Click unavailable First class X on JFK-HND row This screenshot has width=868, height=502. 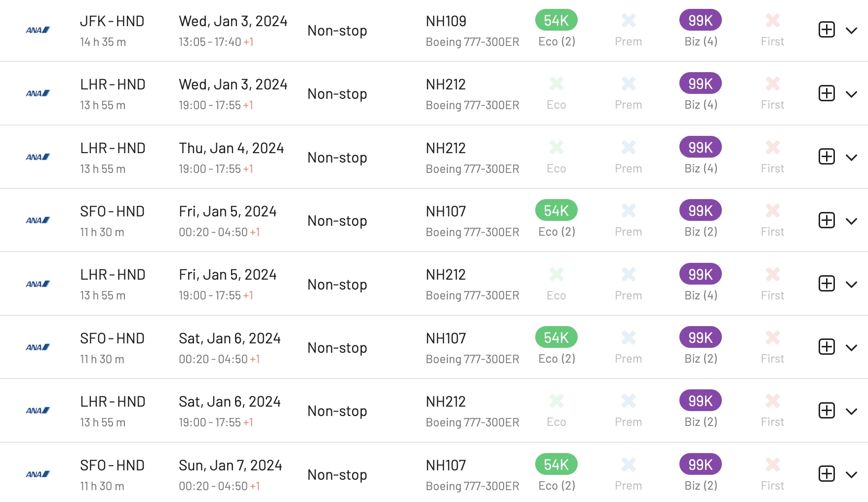772,20
